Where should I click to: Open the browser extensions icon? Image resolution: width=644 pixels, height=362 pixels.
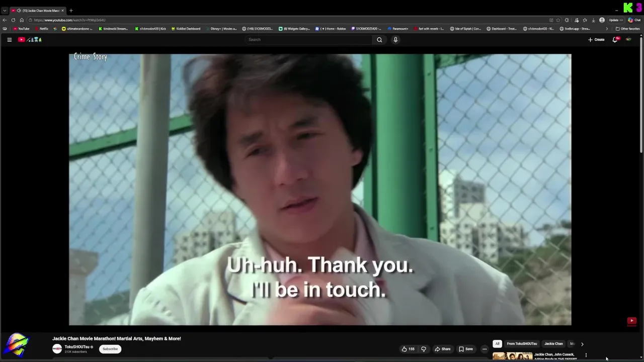(567, 20)
